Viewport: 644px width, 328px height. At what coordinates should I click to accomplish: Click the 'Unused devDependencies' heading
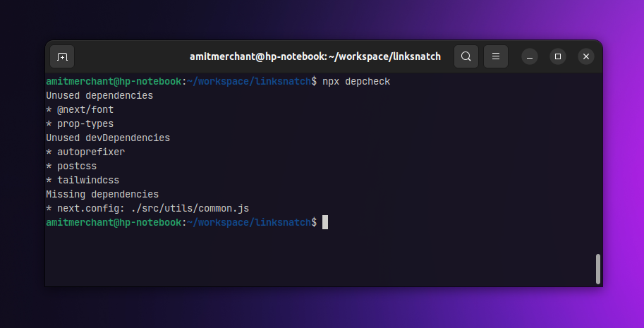point(108,138)
